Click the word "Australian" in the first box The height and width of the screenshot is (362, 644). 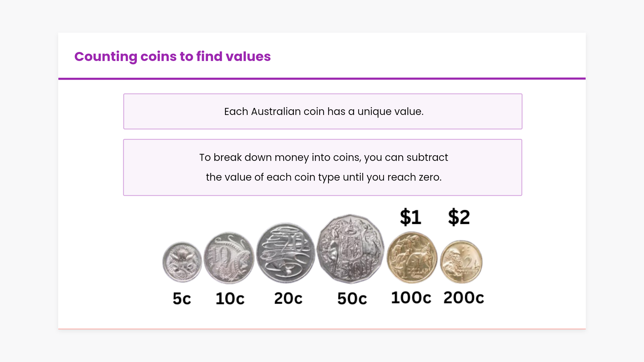coord(276,111)
